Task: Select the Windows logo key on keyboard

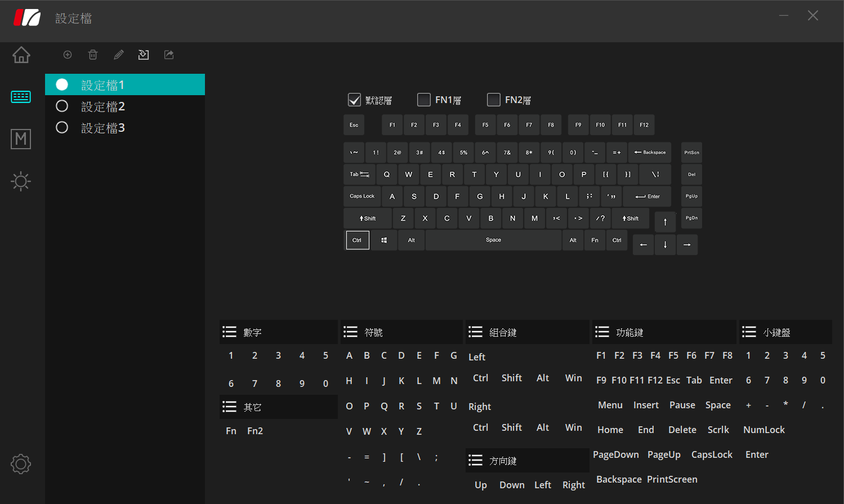Action: pyautogui.click(x=384, y=240)
